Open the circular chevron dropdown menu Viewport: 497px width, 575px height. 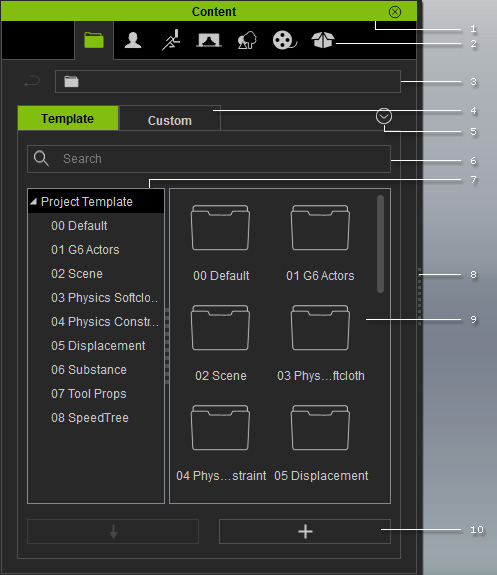[384, 117]
